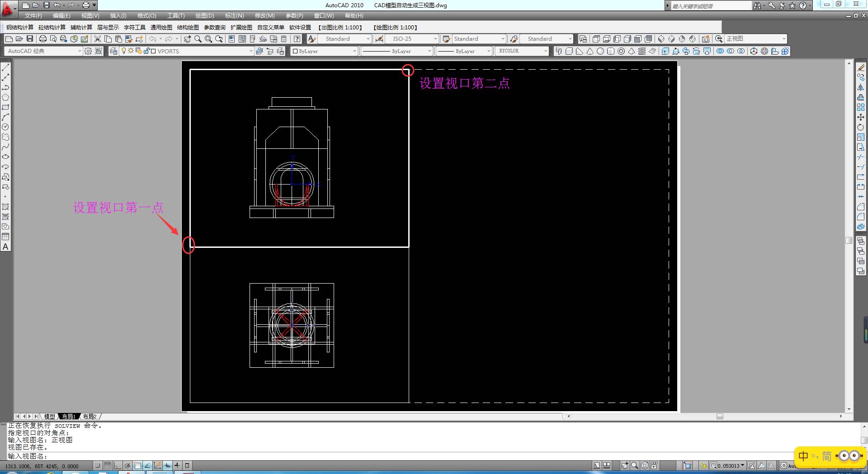Toggle Dynamic UCS in status bar
This screenshot has width=868, height=474.
157,465
